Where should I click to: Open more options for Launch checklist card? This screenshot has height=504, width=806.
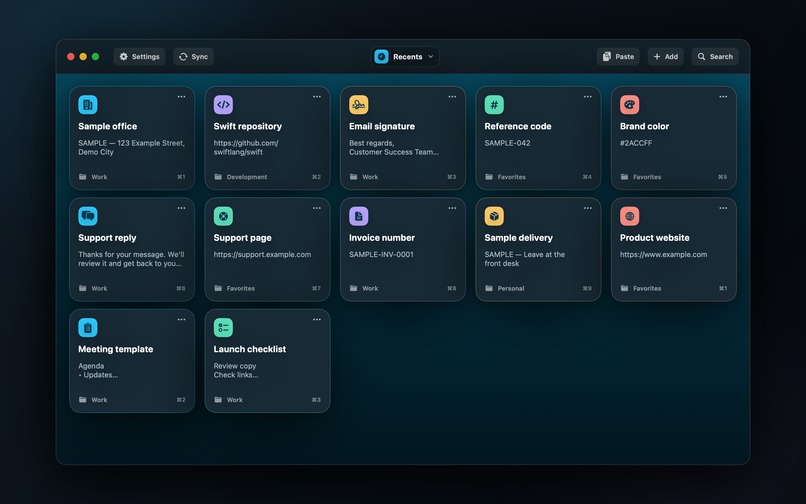317,319
